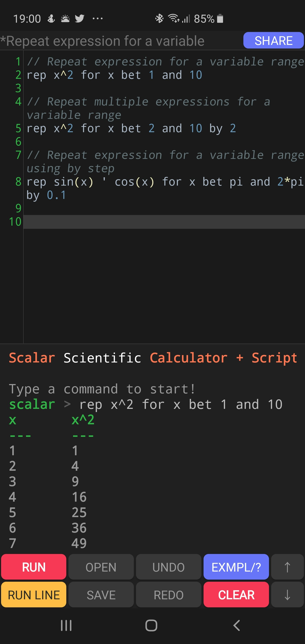Image resolution: width=305 pixels, height=644 pixels.
Task: Edit the script title field
Action: pos(103,41)
